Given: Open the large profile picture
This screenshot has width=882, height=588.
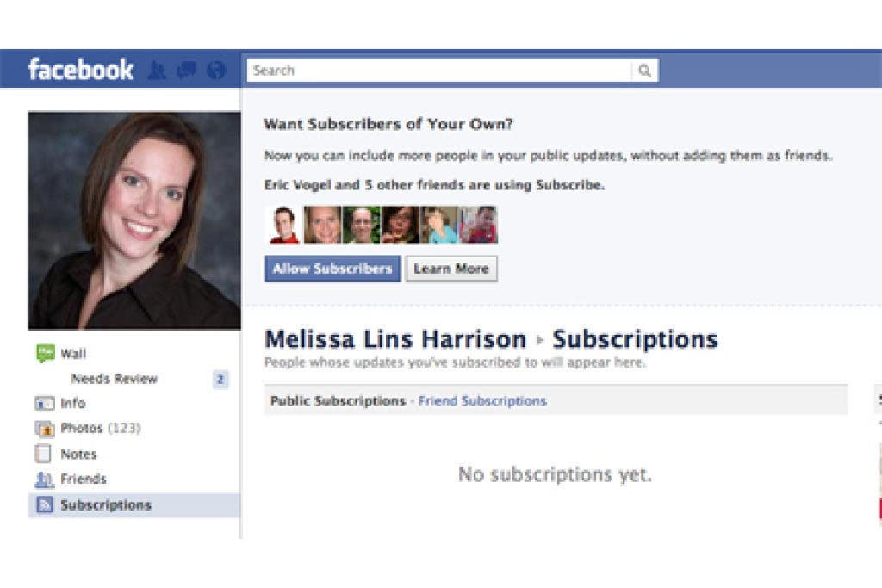Looking at the screenshot, I should click(134, 220).
